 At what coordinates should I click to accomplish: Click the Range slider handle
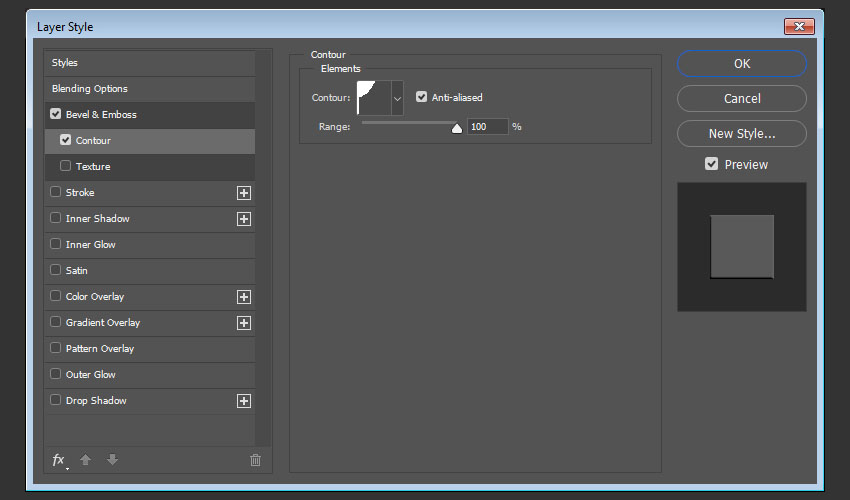(457, 127)
